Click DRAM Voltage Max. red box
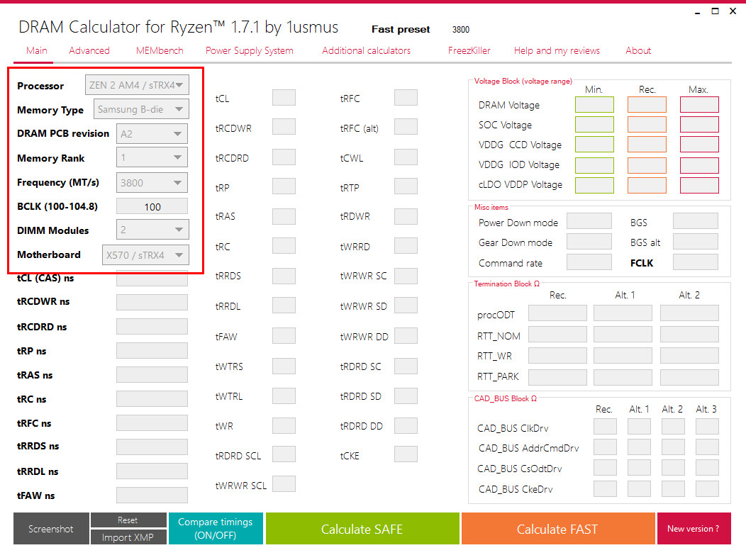The width and height of the screenshot is (746, 560). (x=699, y=105)
